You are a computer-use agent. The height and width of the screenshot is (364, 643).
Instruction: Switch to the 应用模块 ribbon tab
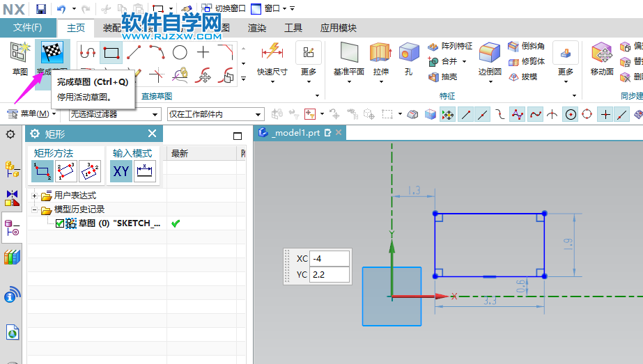[x=338, y=28]
